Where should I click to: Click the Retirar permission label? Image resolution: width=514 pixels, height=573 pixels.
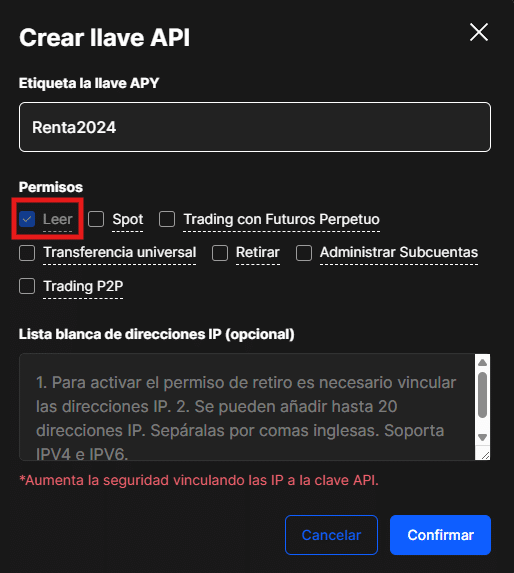(258, 253)
